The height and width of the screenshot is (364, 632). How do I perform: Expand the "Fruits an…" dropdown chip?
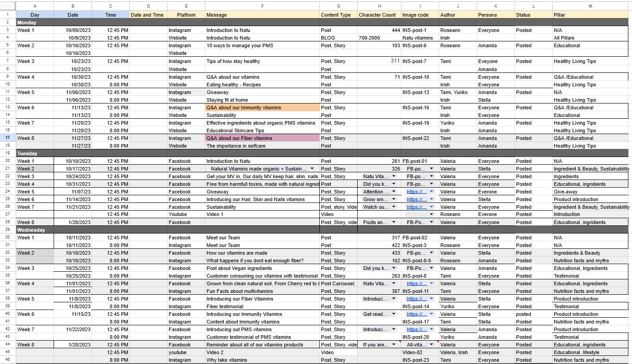click(x=394, y=222)
